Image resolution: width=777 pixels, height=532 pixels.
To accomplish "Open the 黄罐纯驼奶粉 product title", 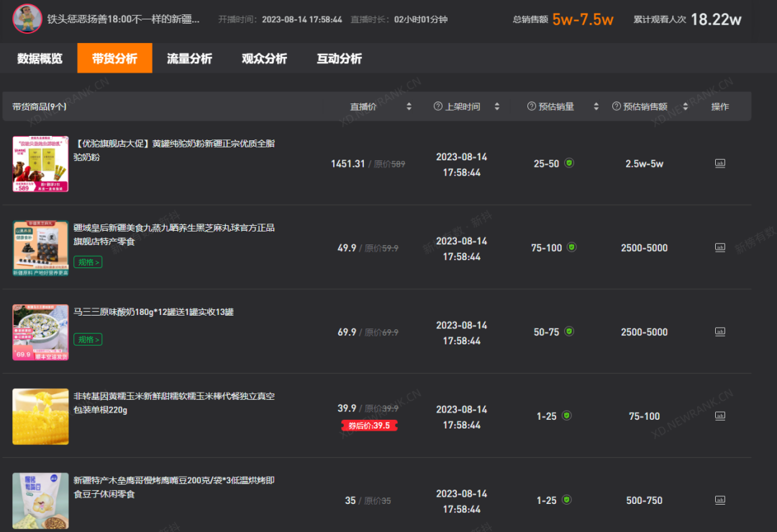I will 174,150.
